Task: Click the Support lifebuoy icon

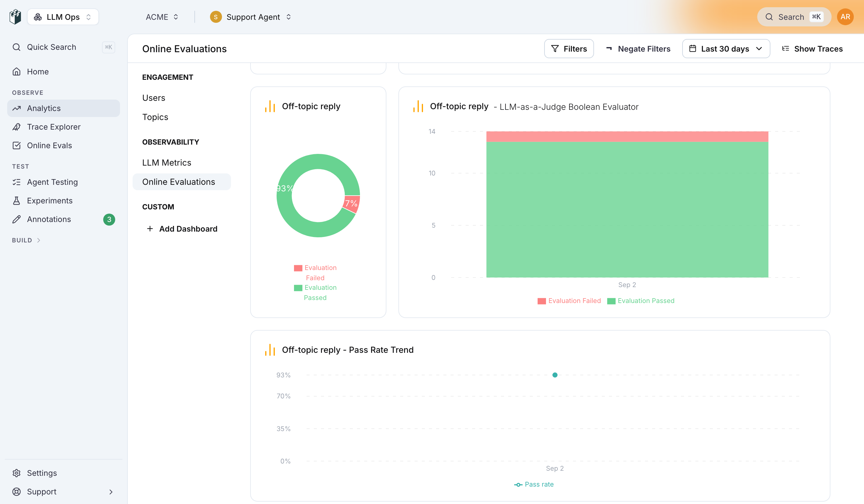Action: [x=16, y=491]
